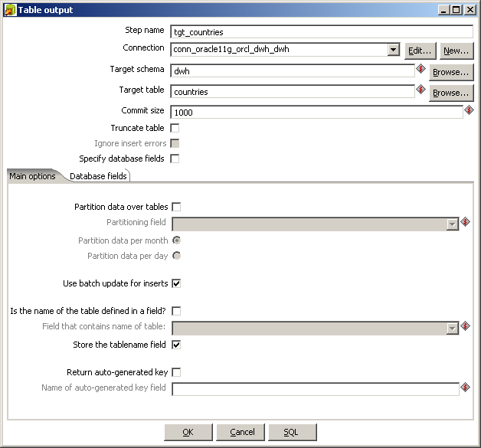The width and height of the screenshot is (481, 448).
Task: Click the Cancel button
Action: coord(240,433)
